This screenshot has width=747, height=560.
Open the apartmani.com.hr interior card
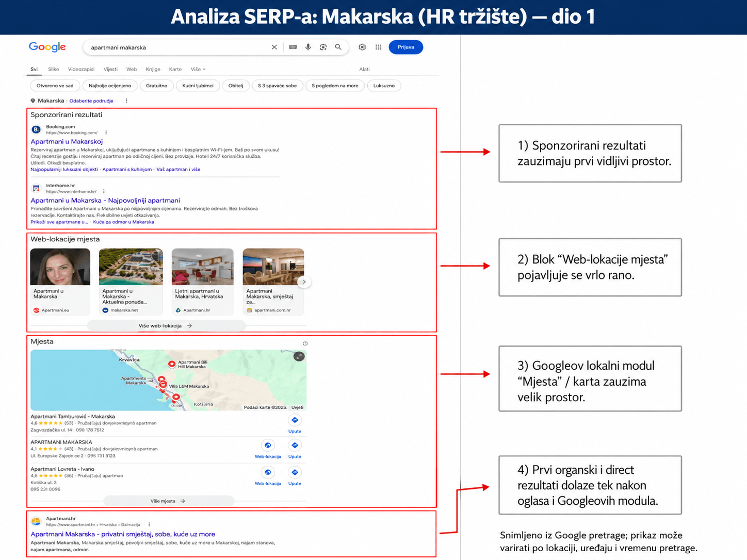pos(273,282)
